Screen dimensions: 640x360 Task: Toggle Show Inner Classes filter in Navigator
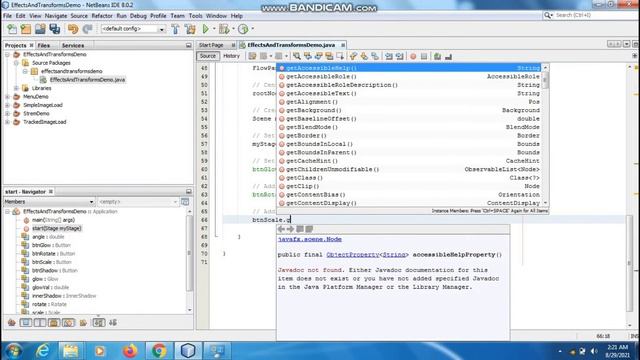pos(68,323)
